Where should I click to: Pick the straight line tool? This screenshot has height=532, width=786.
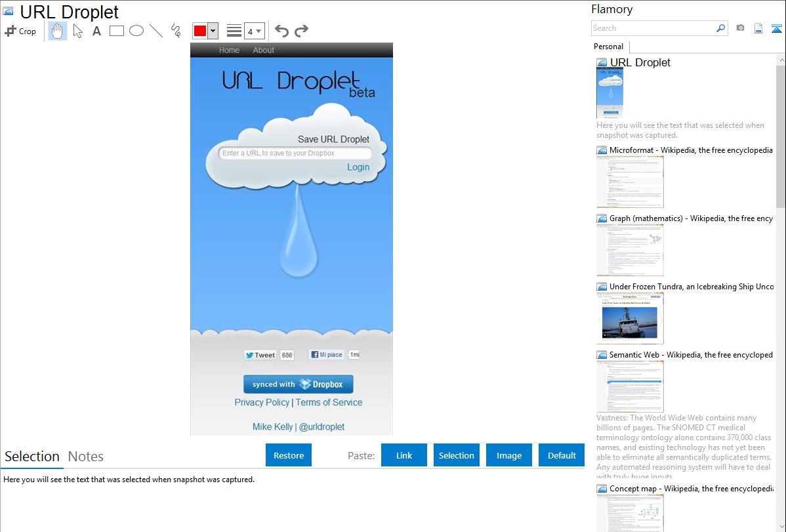[x=156, y=31]
